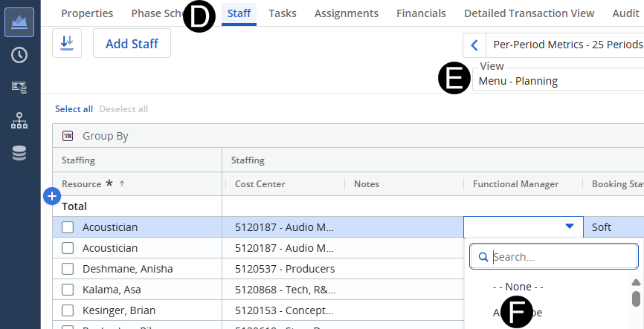This screenshot has width=644, height=329.
Task: Switch to the Tasks tab
Action: click(x=283, y=13)
